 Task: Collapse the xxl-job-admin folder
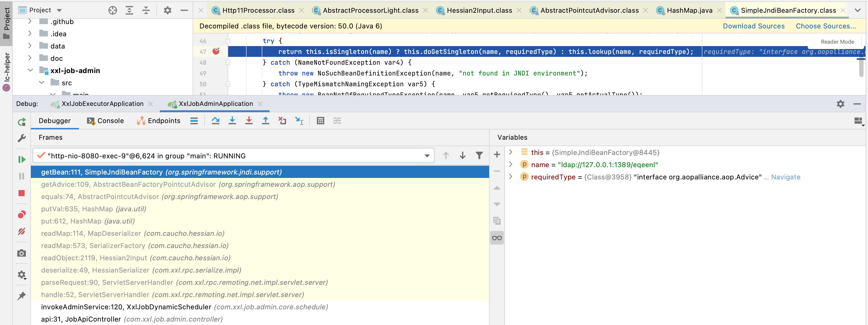coord(30,70)
